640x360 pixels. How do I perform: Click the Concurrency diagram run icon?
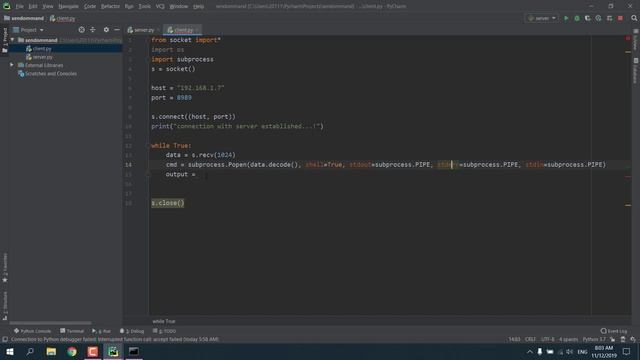(x=609, y=18)
